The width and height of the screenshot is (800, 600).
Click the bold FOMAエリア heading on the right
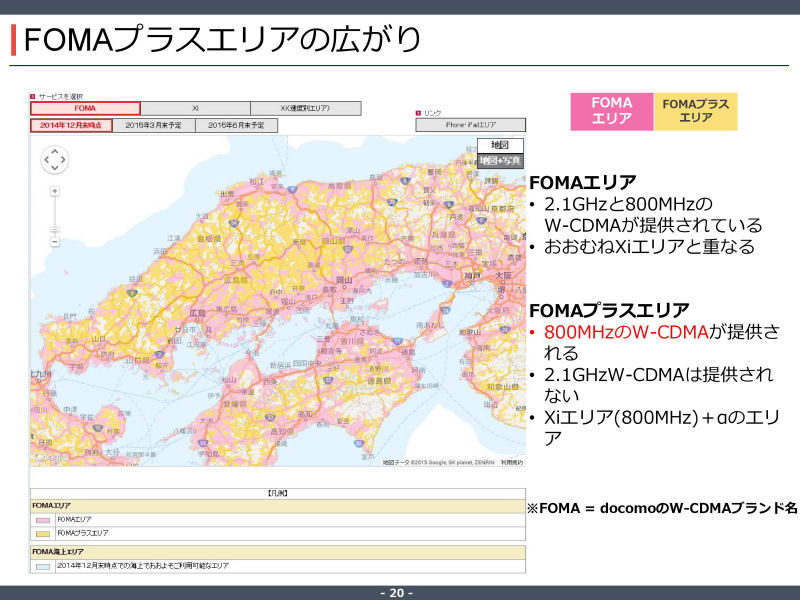click(583, 182)
